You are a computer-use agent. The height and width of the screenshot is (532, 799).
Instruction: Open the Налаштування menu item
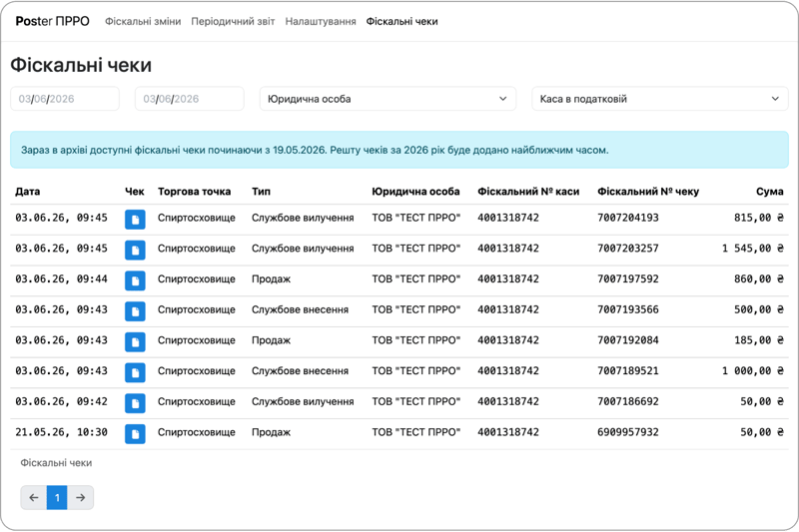321,21
